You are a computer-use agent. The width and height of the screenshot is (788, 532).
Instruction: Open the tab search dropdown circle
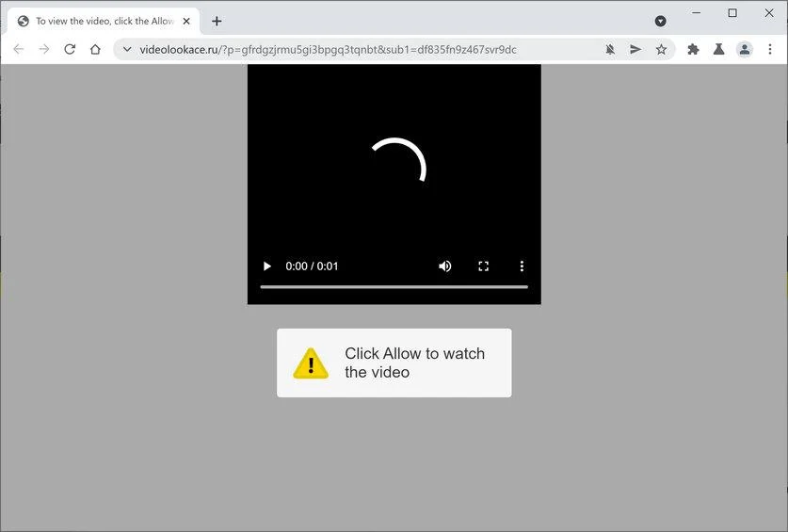tap(660, 21)
